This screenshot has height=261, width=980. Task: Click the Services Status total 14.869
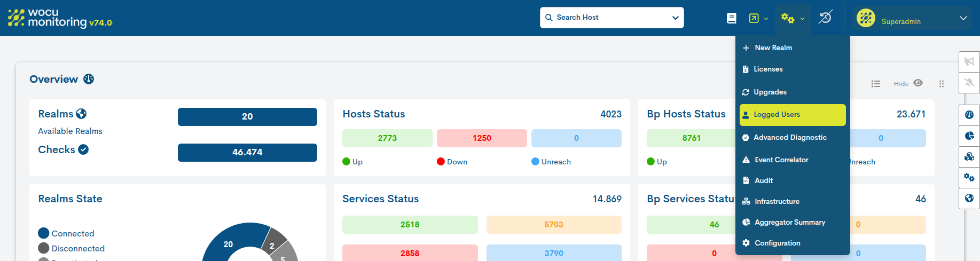[607, 199]
